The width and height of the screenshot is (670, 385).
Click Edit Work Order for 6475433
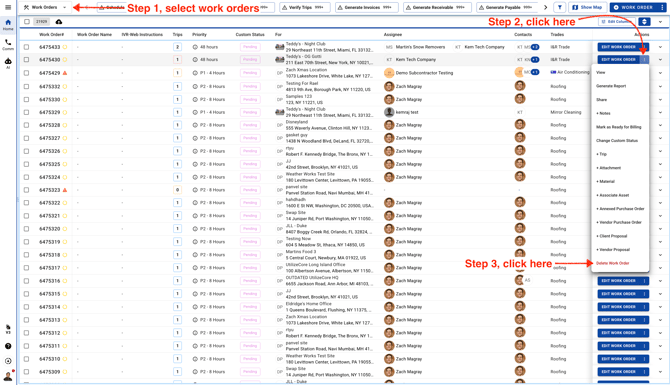tap(618, 47)
